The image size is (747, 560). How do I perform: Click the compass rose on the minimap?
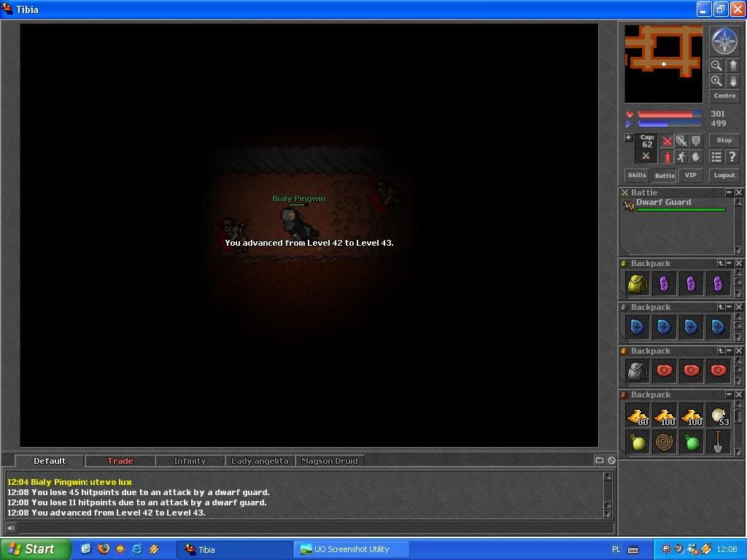[724, 42]
